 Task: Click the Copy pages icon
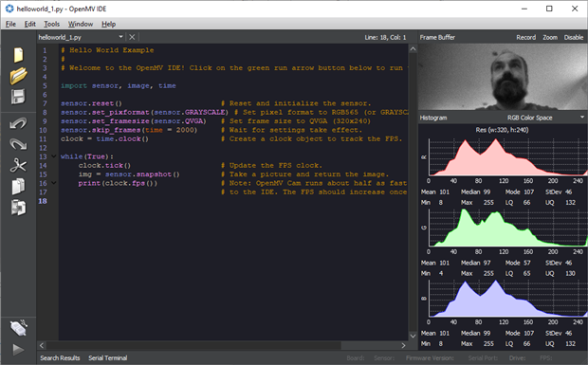[x=18, y=186]
